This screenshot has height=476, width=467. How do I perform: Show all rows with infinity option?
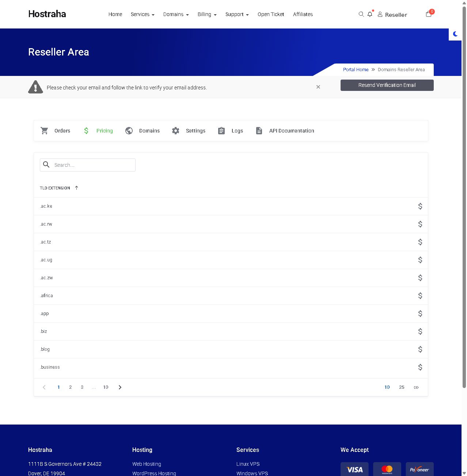[416, 387]
